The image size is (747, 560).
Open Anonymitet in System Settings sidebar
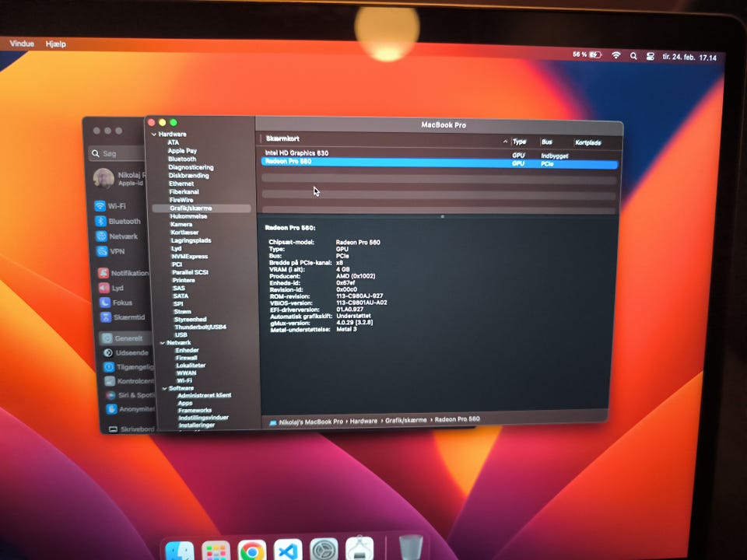[x=131, y=408]
